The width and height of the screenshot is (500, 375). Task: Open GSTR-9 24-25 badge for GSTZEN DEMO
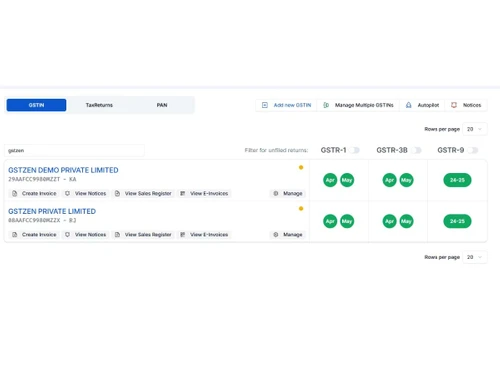coord(457,180)
